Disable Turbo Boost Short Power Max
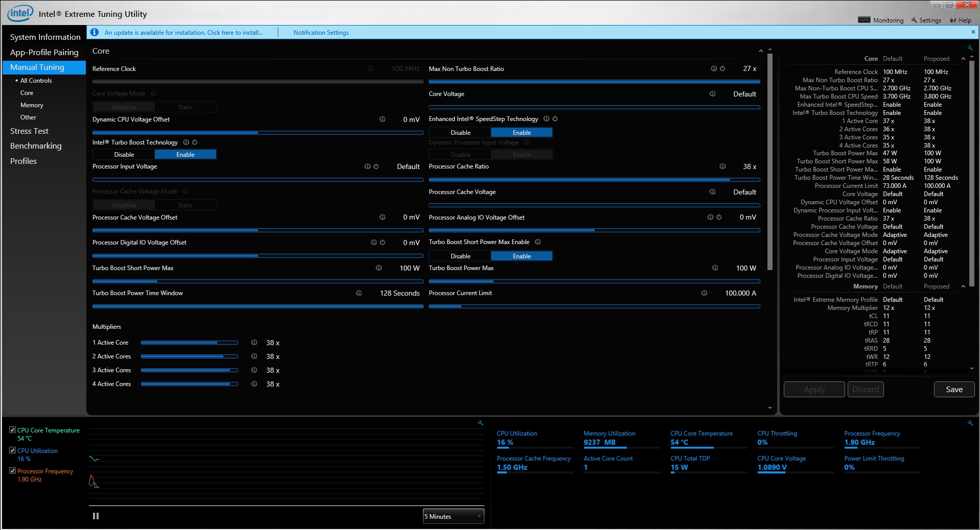Image resolution: width=980 pixels, height=530 pixels. pyautogui.click(x=460, y=256)
